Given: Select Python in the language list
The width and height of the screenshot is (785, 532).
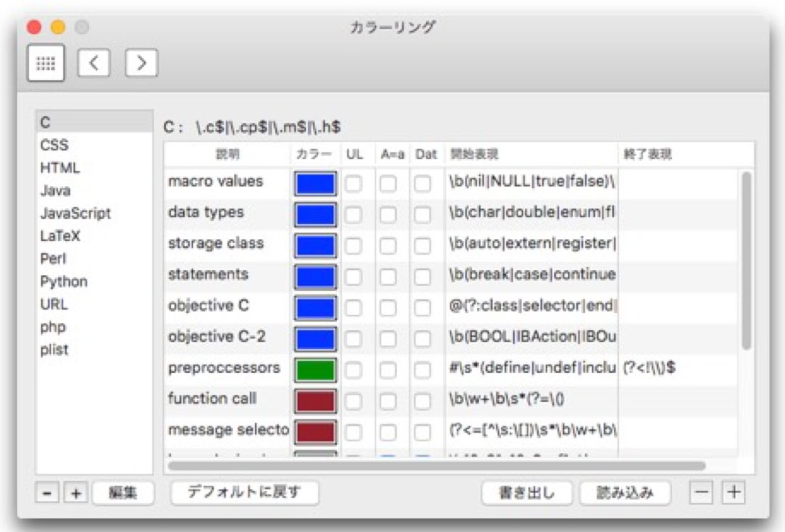Looking at the screenshot, I should [x=64, y=282].
